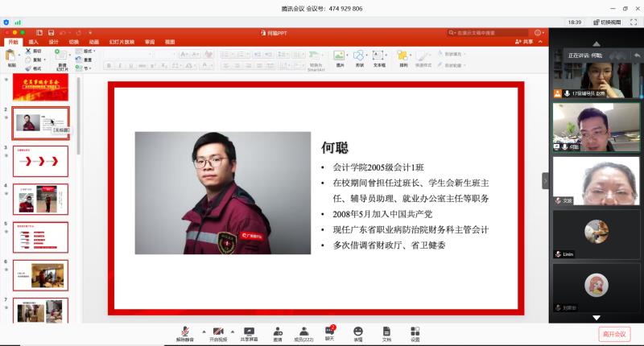Click Switch View (切换视图) button
Viewport: 644px width, 346px height.
[x=608, y=23]
